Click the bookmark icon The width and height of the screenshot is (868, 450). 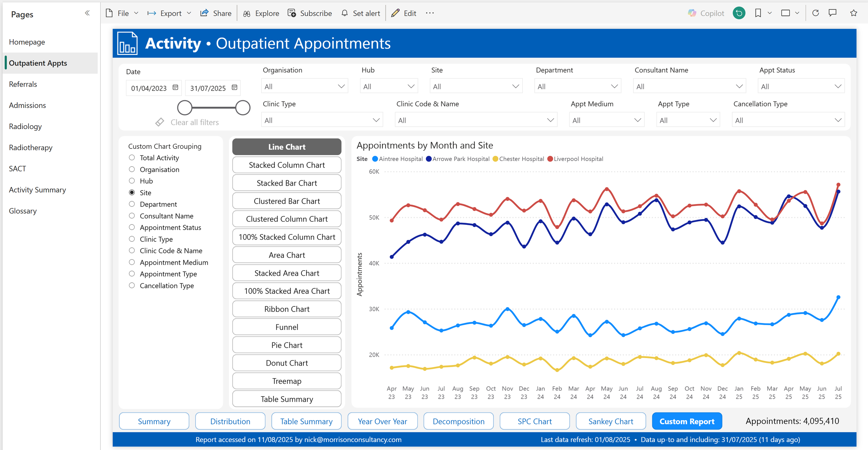point(758,13)
